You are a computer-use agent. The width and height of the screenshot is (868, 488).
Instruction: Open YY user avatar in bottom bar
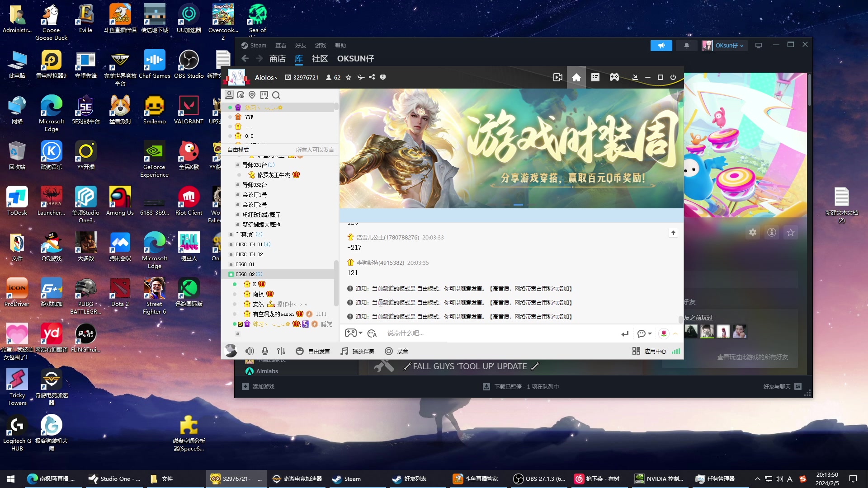click(231, 351)
